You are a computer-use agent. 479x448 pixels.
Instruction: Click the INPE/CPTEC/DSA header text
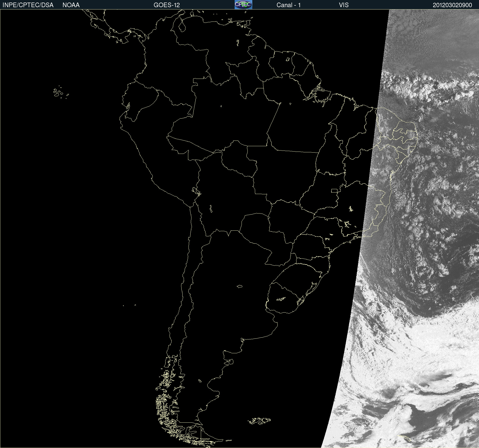[x=28, y=5]
